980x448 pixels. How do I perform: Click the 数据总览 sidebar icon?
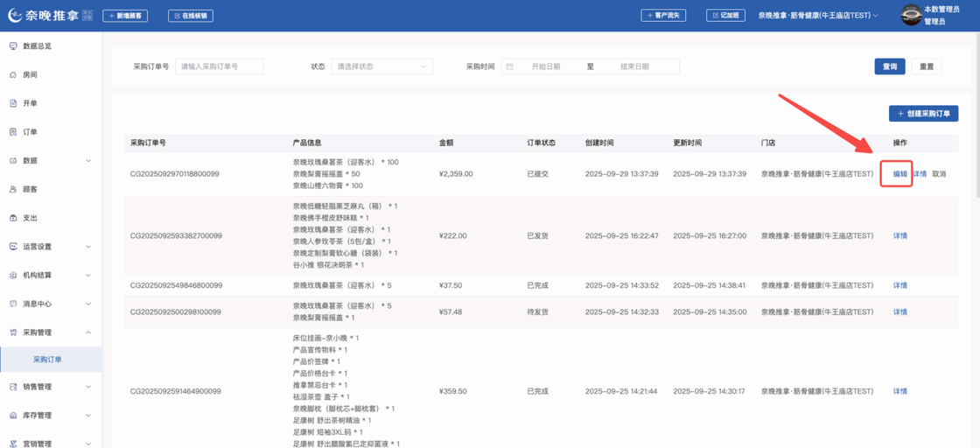click(13, 46)
